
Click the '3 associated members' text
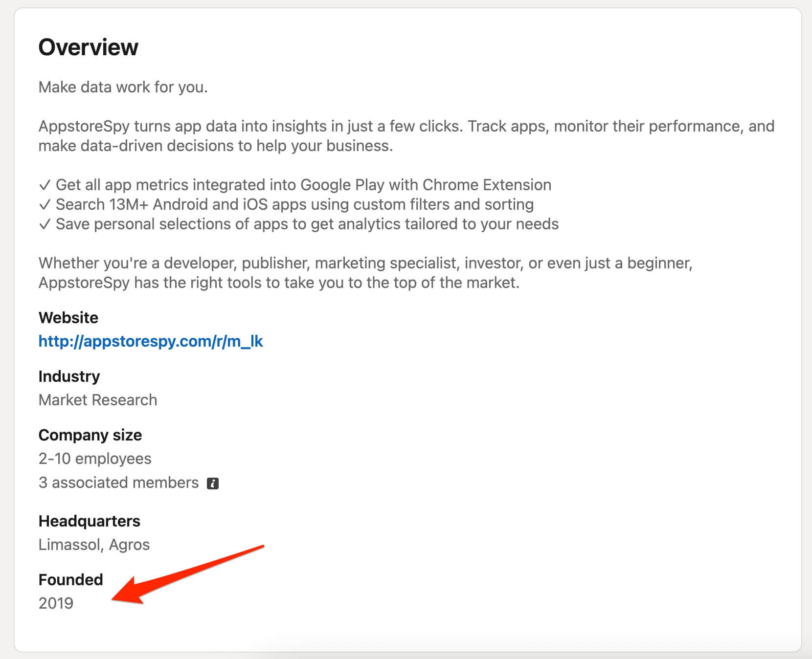(x=118, y=483)
